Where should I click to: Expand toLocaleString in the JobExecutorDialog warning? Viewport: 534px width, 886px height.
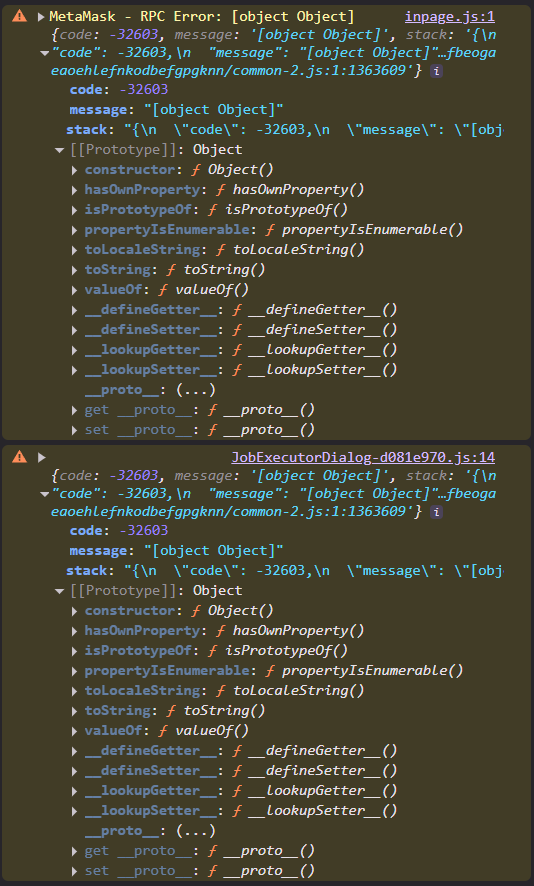75,691
